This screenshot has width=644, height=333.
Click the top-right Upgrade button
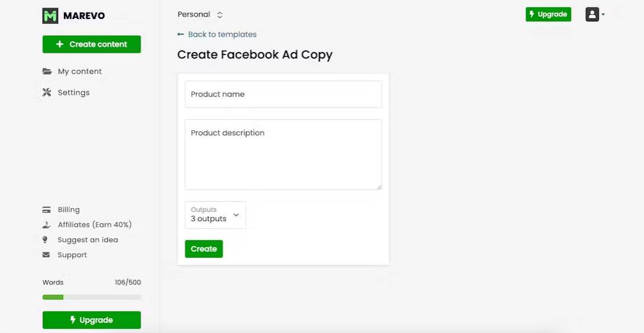[x=548, y=14]
